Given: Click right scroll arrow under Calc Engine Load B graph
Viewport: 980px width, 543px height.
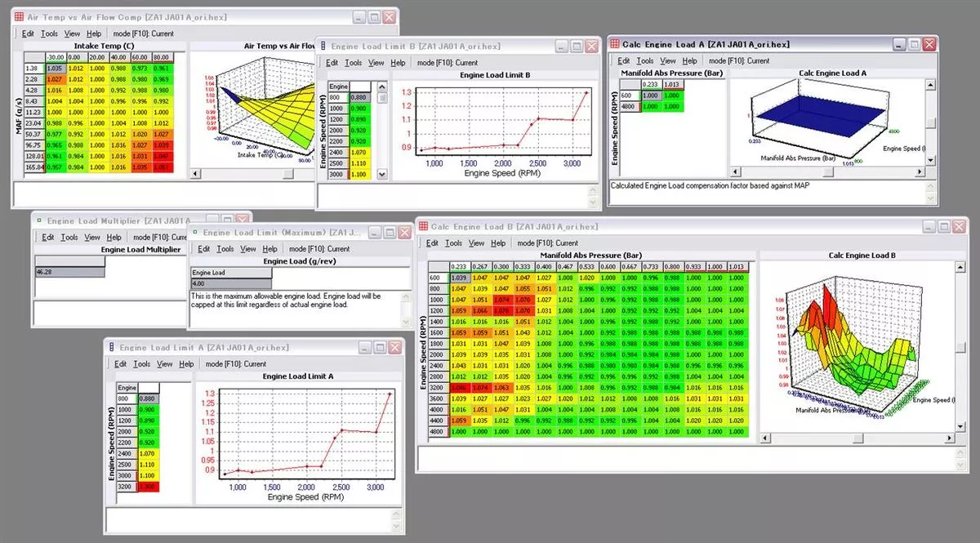Looking at the screenshot, I should pos(948,438).
